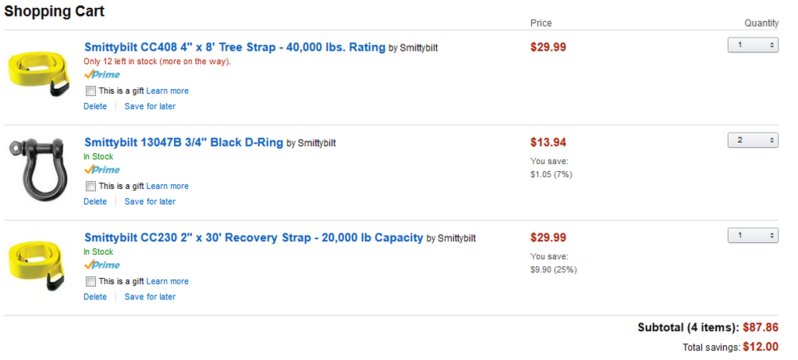Mark the Recovery Strap as a gift
This screenshot has height=360, width=798.
pyautogui.click(x=91, y=282)
